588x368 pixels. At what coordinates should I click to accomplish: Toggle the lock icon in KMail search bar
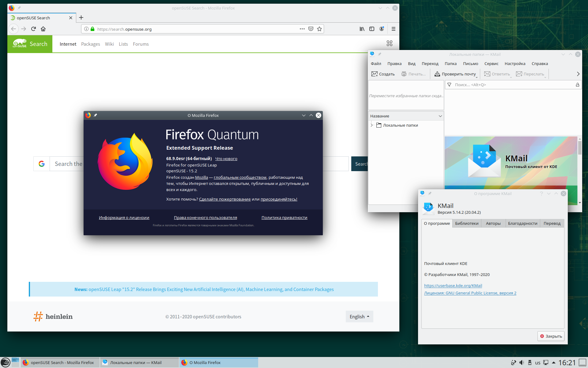pyautogui.click(x=577, y=85)
